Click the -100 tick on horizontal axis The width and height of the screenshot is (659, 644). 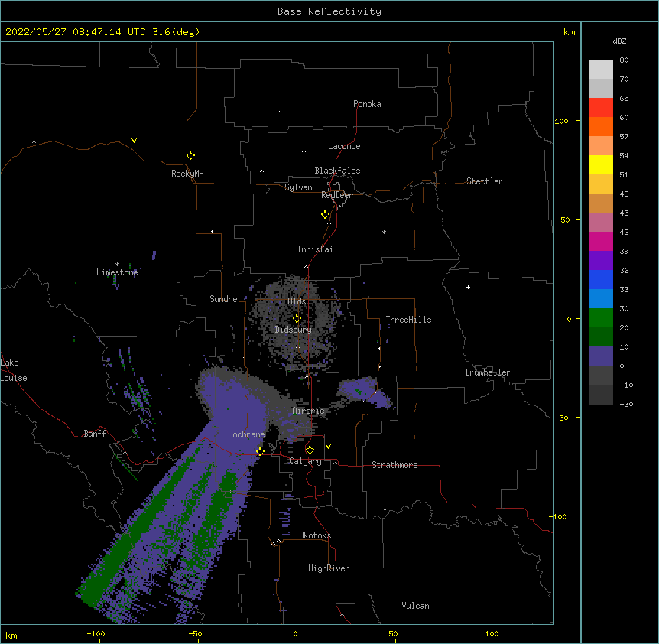tap(96, 633)
